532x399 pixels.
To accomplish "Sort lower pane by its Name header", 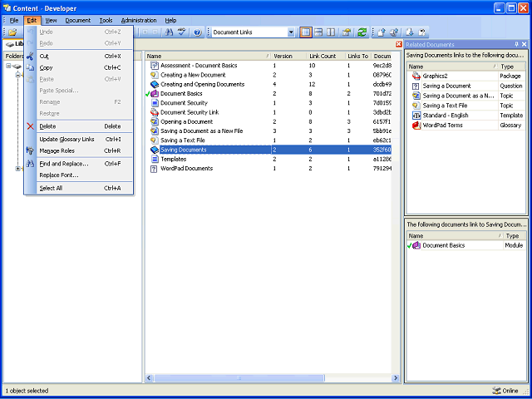I will click(x=455, y=236).
